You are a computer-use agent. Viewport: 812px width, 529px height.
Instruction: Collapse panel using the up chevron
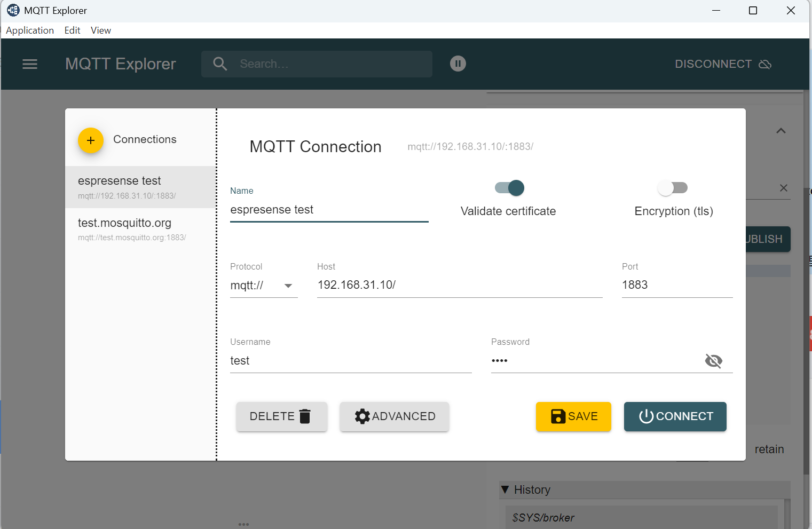click(x=781, y=131)
